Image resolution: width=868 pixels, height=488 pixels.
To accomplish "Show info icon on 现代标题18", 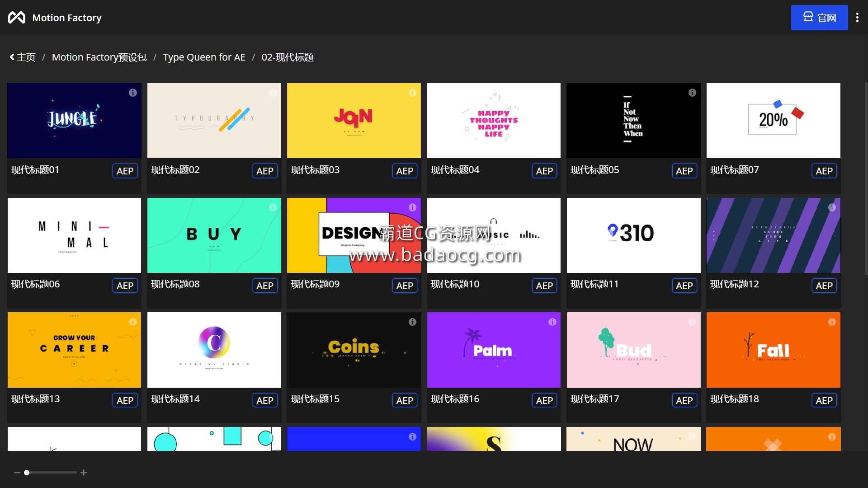I will coord(832,322).
